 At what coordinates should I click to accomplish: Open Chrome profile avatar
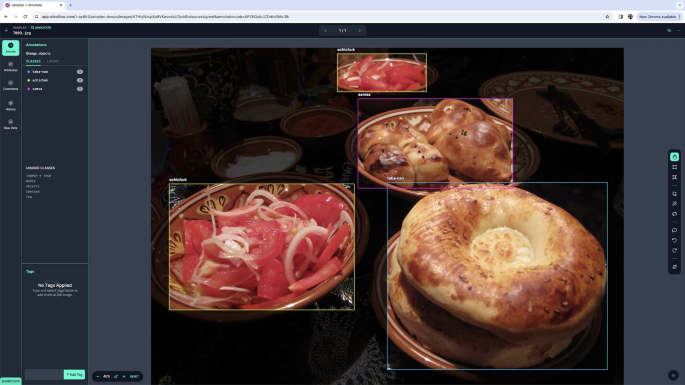point(630,17)
